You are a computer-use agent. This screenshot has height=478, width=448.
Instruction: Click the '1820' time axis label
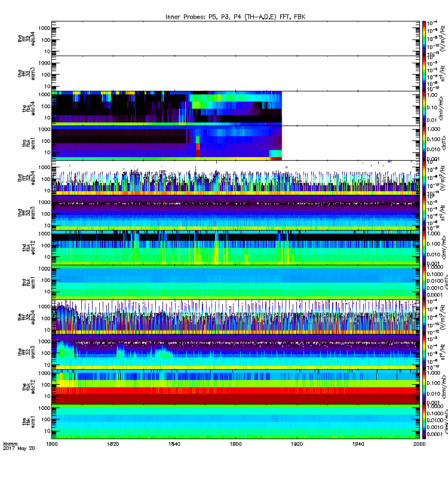[x=113, y=444]
